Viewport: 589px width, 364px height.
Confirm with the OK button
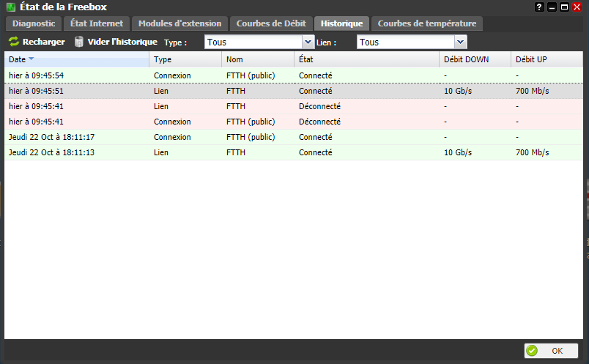coord(551,351)
